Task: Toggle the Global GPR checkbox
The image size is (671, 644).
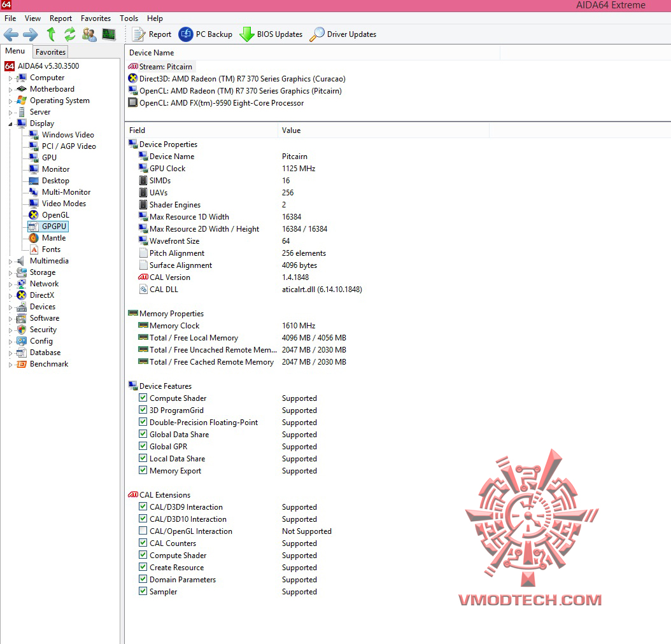Action: tap(143, 446)
